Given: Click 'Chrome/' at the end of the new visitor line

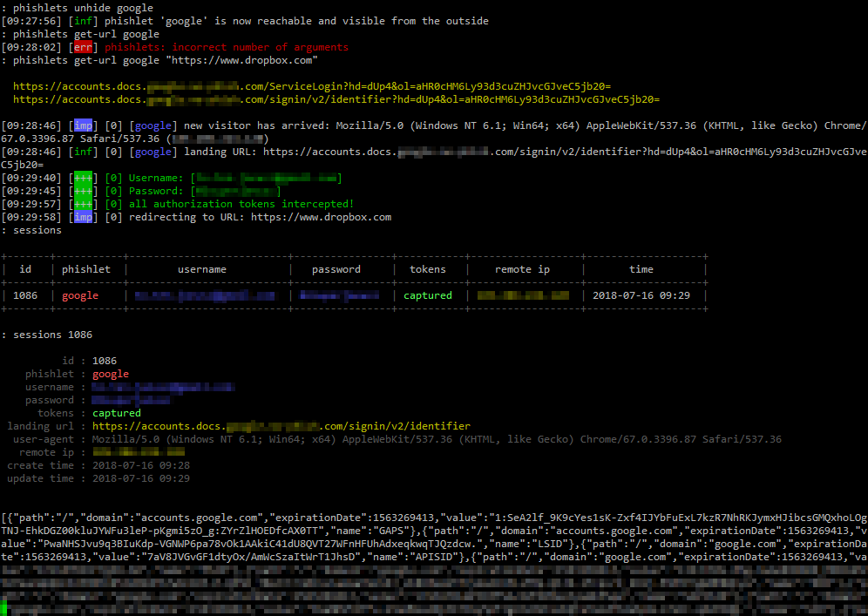Looking at the screenshot, I should point(845,125).
